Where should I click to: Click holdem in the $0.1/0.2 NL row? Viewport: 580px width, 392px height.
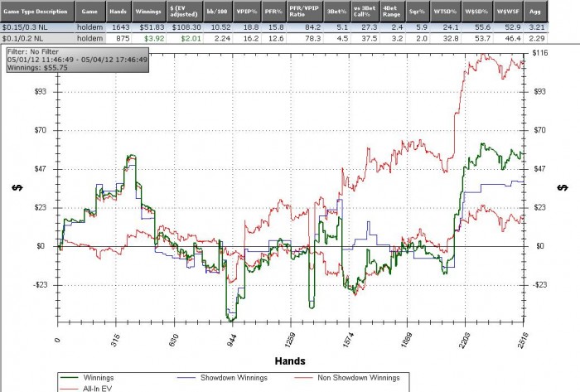coord(89,38)
